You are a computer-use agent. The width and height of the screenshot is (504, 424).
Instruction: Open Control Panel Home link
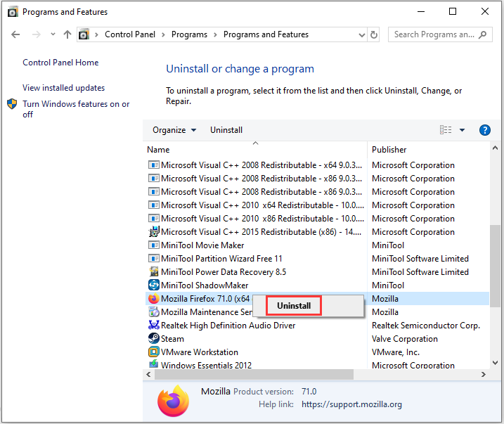pos(60,63)
